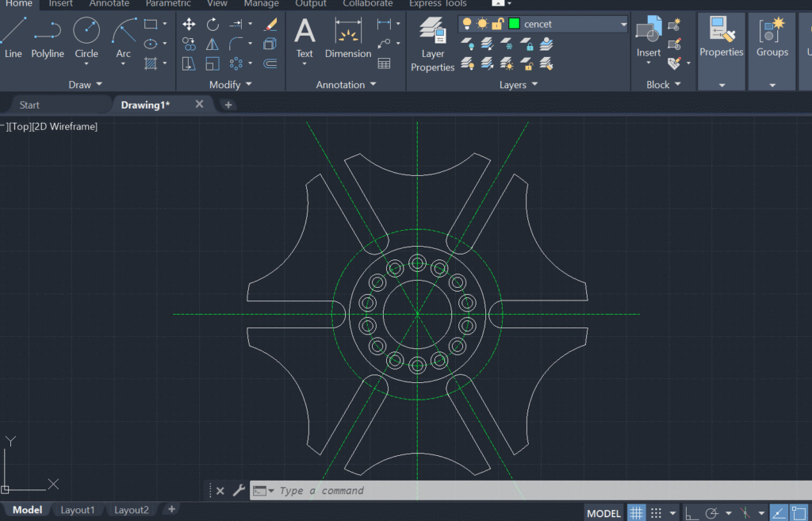Open the Parametric ribbon tab
The height and width of the screenshot is (521, 812).
click(168, 4)
